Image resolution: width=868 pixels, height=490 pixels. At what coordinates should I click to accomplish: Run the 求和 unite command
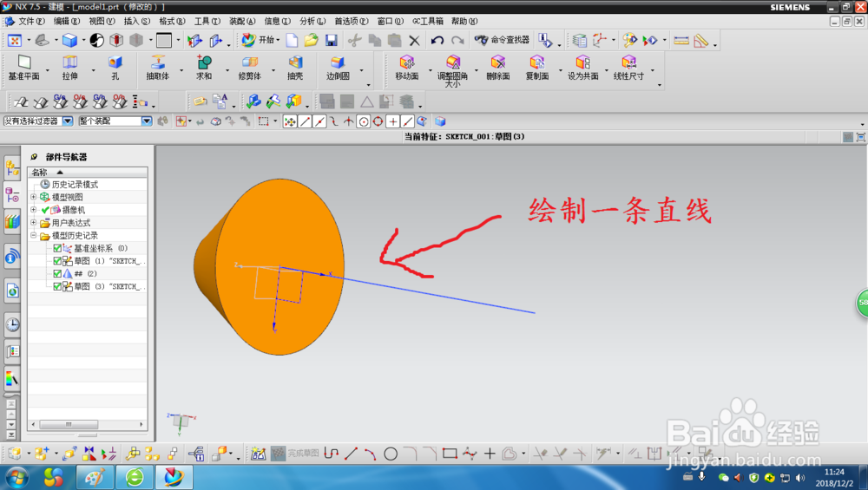[x=204, y=68]
